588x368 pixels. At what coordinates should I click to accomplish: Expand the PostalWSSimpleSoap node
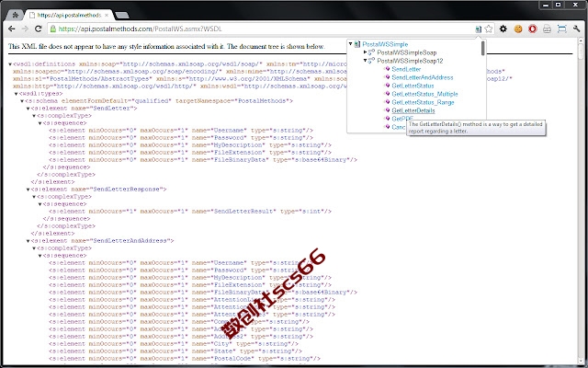tap(366, 52)
